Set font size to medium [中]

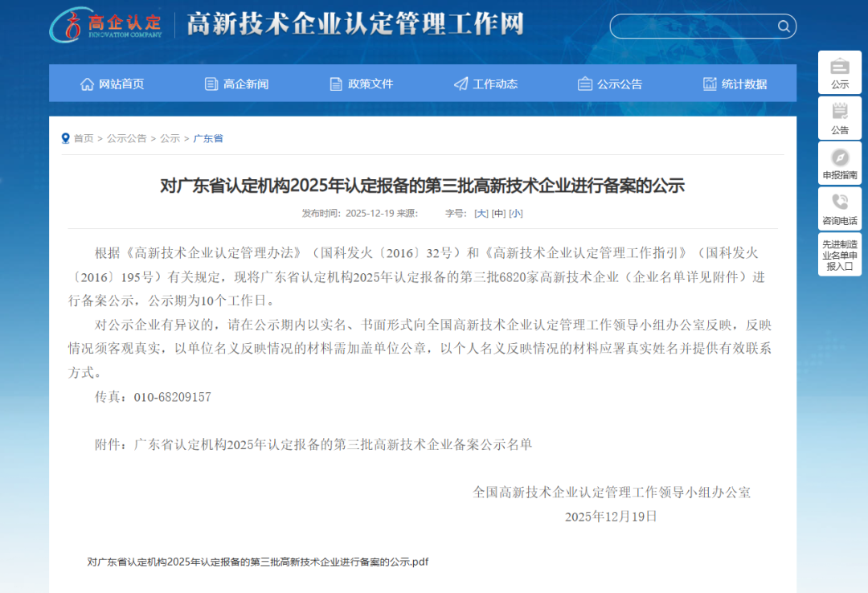click(498, 213)
